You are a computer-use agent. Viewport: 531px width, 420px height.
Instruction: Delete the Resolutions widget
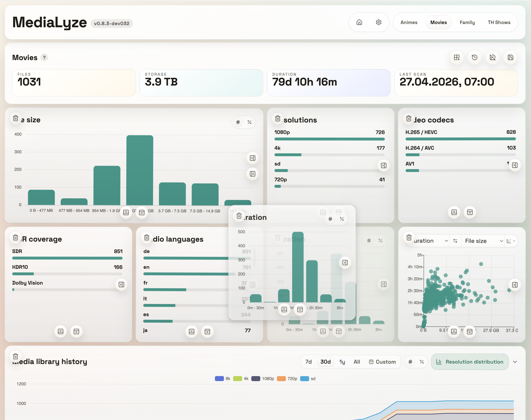278,119
